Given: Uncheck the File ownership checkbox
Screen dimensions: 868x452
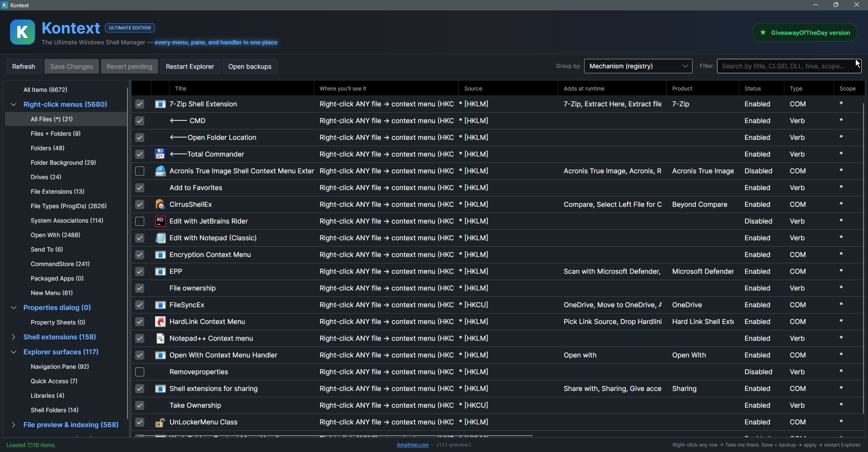Looking at the screenshot, I should pyautogui.click(x=140, y=288).
